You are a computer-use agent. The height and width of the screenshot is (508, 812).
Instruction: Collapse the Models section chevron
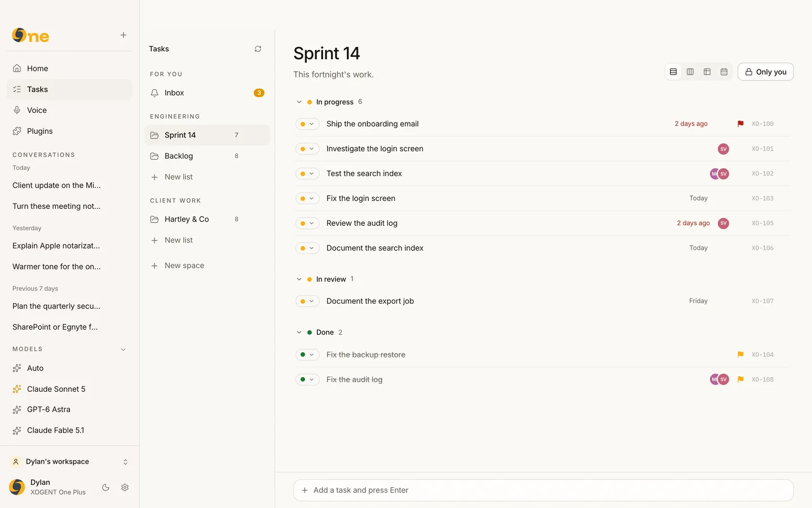[x=123, y=349]
